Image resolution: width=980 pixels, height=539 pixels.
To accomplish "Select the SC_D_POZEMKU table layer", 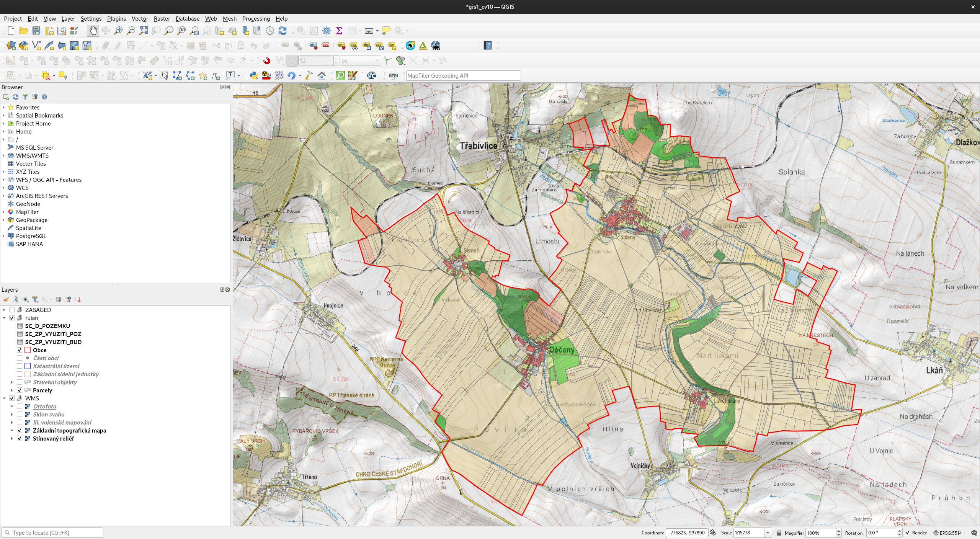I will click(x=47, y=326).
